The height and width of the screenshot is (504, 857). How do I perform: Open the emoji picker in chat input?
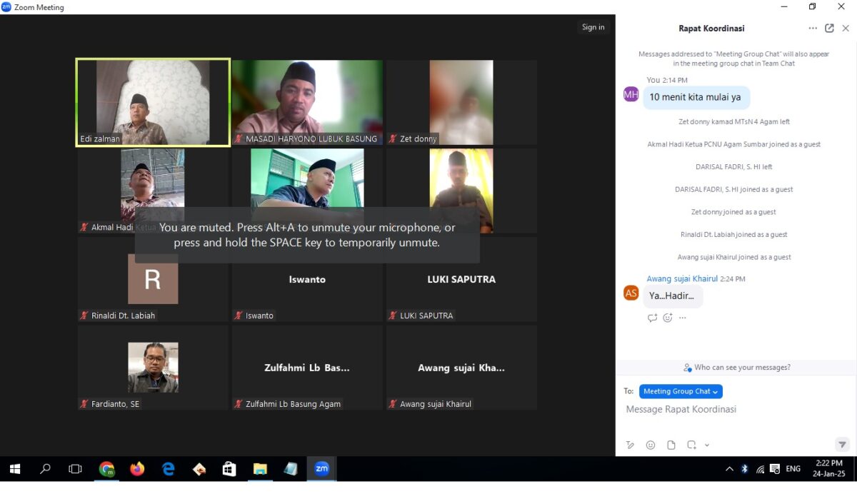tap(651, 445)
